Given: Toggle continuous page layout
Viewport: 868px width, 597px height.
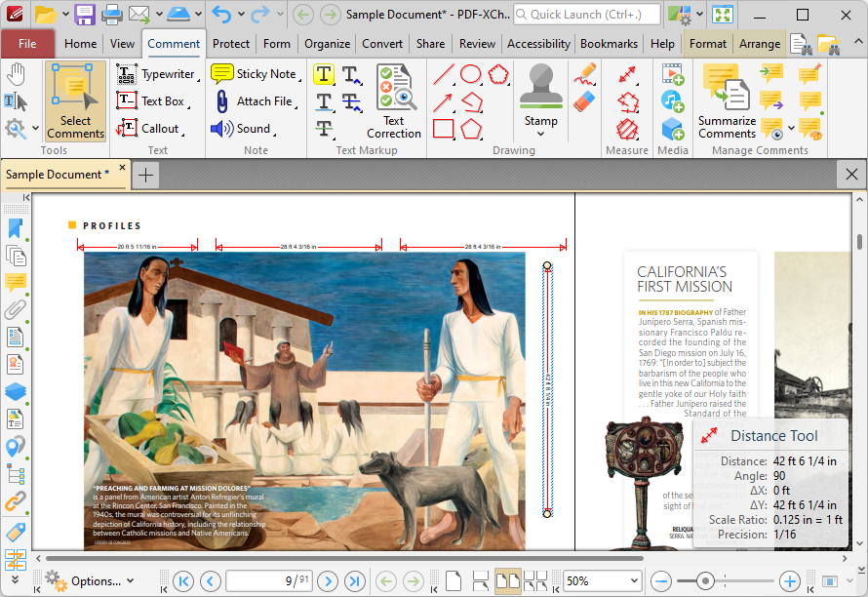Looking at the screenshot, I should (481, 581).
